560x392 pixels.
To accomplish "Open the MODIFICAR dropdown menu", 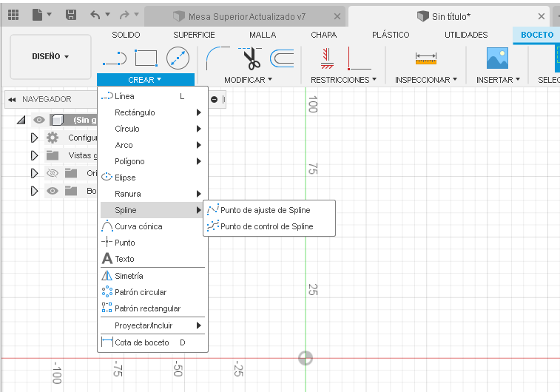I will pos(249,80).
